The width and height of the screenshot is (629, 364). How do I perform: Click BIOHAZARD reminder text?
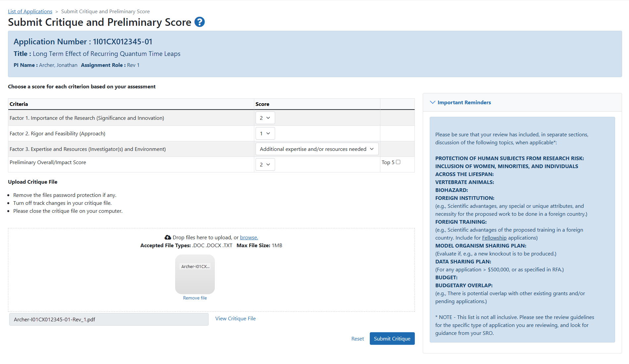[452, 190]
